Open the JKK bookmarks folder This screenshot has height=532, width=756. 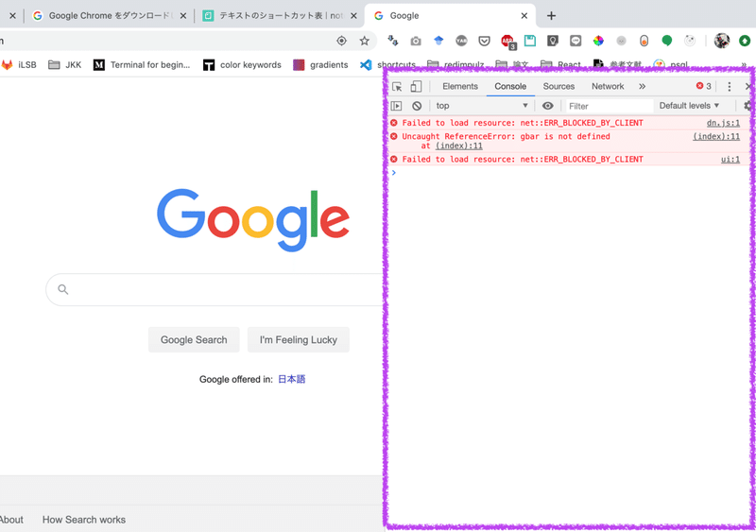(65, 64)
